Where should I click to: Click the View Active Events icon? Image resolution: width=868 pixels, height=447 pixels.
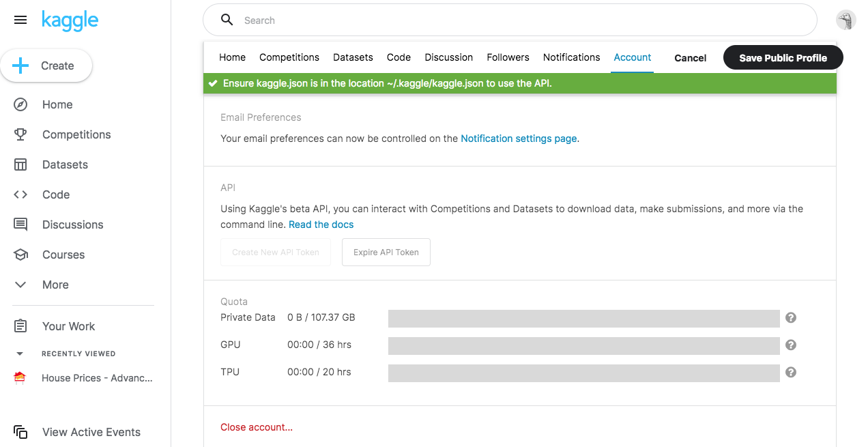[20, 432]
